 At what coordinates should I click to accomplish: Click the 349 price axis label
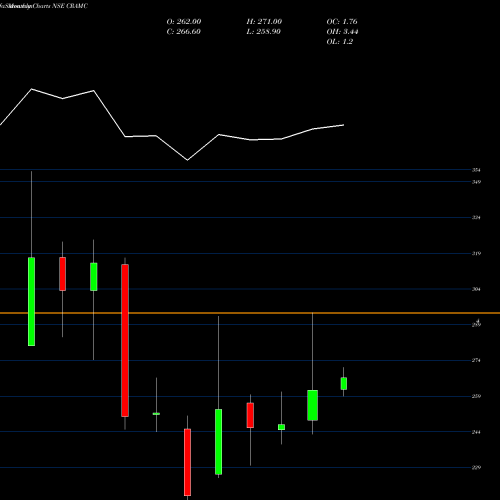click(x=476, y=182)
